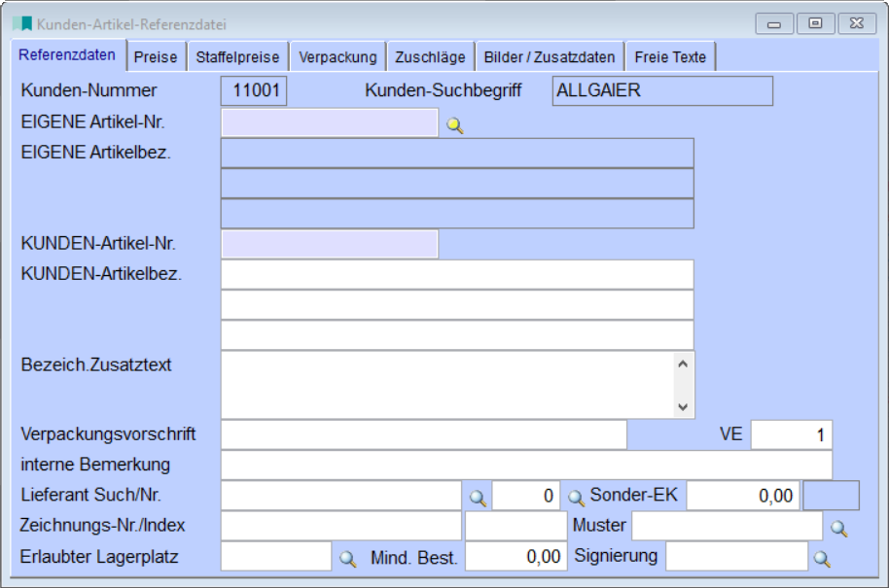Click the EIGENE Artikel-Nr. input field
The width and height of the screenshot is (889, 588).
[x=330, y=123]
